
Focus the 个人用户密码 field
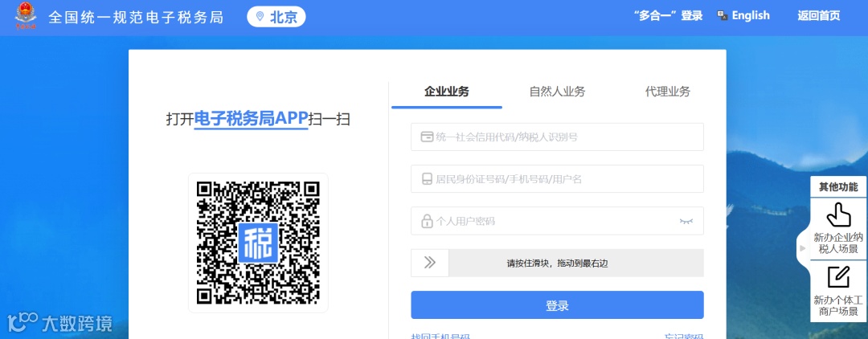pos(557,221)
